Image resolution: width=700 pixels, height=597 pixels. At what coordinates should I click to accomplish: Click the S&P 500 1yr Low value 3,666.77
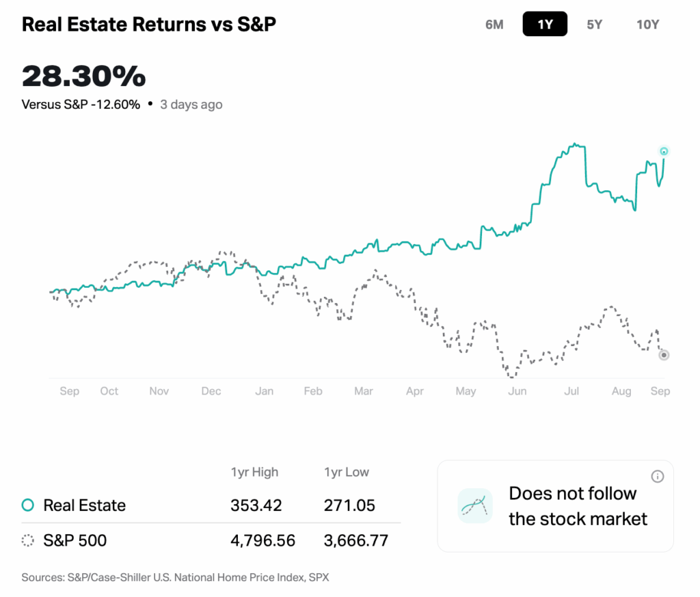(356, 541)
